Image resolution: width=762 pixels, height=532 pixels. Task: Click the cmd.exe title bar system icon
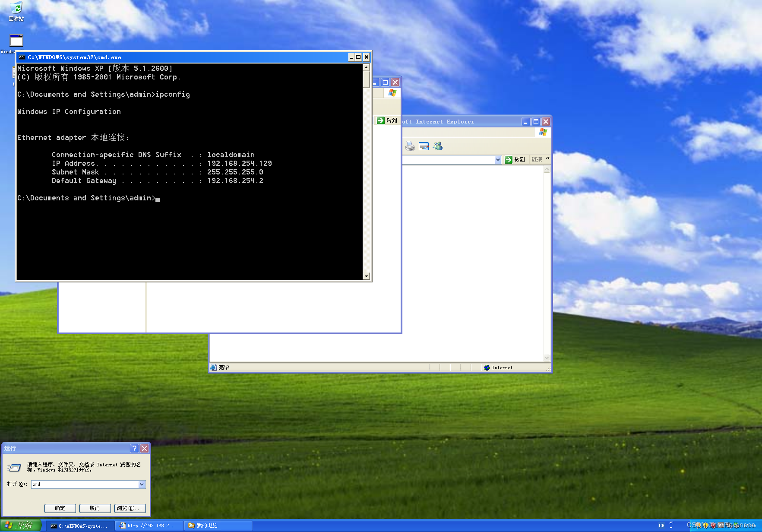click(x=22, y=57)
